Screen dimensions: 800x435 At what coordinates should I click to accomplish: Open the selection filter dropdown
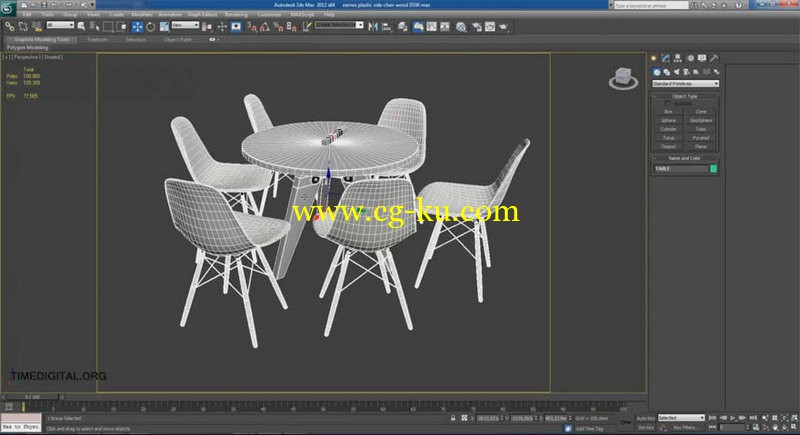pos(60,25)
